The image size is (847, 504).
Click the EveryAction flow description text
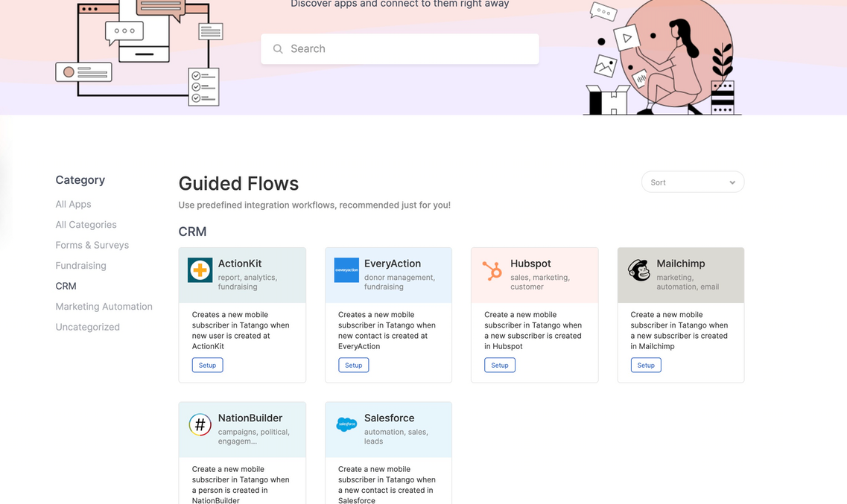(x=387, y=331)
